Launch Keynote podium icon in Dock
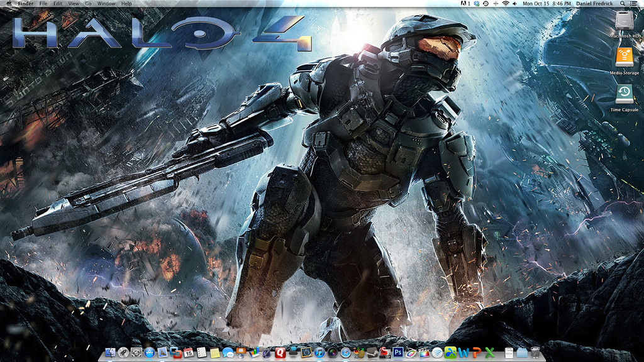 pos(241,353)
